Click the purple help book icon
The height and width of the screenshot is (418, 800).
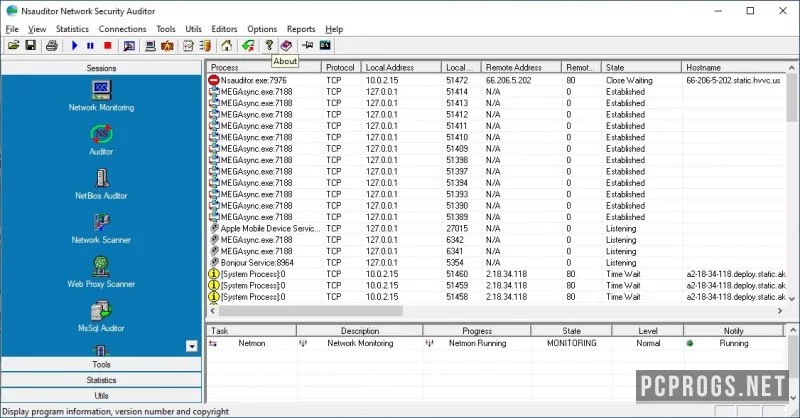point(286,45)
